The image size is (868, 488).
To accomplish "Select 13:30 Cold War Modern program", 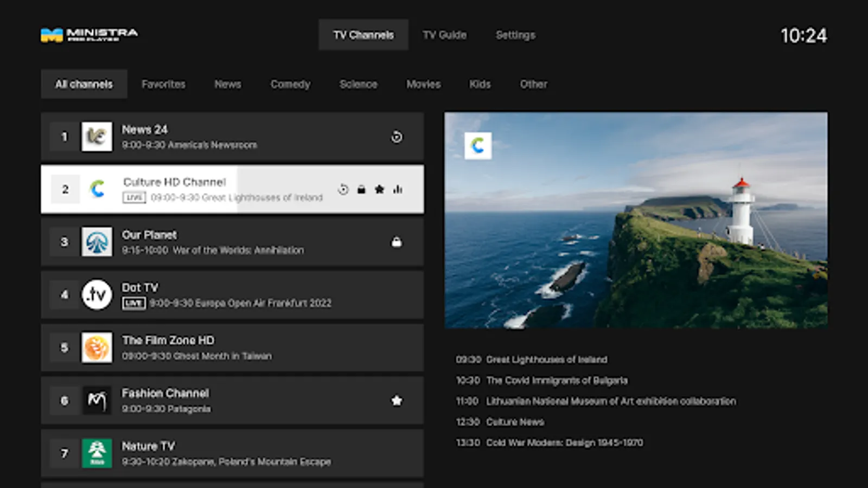I will coord(549,442).
